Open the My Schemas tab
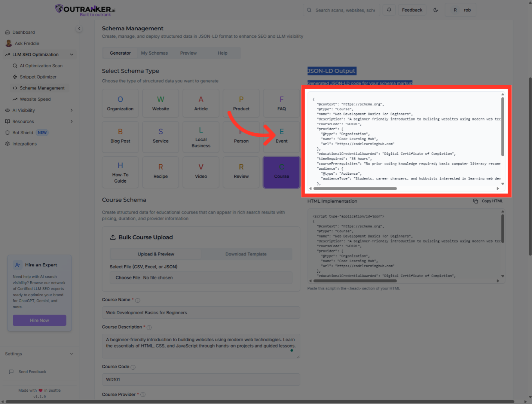This screenshot has height=404, width=532. coord(154,53)
